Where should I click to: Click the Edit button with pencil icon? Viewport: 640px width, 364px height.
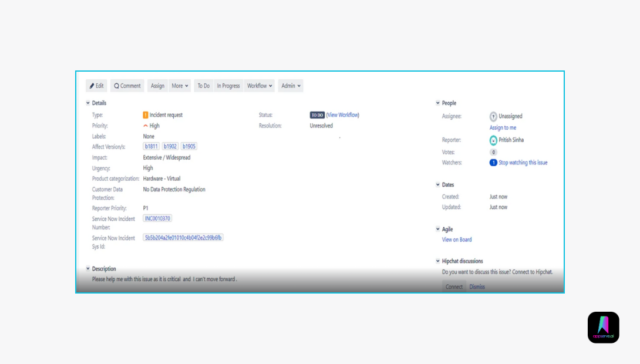click(x=96, y=86)
